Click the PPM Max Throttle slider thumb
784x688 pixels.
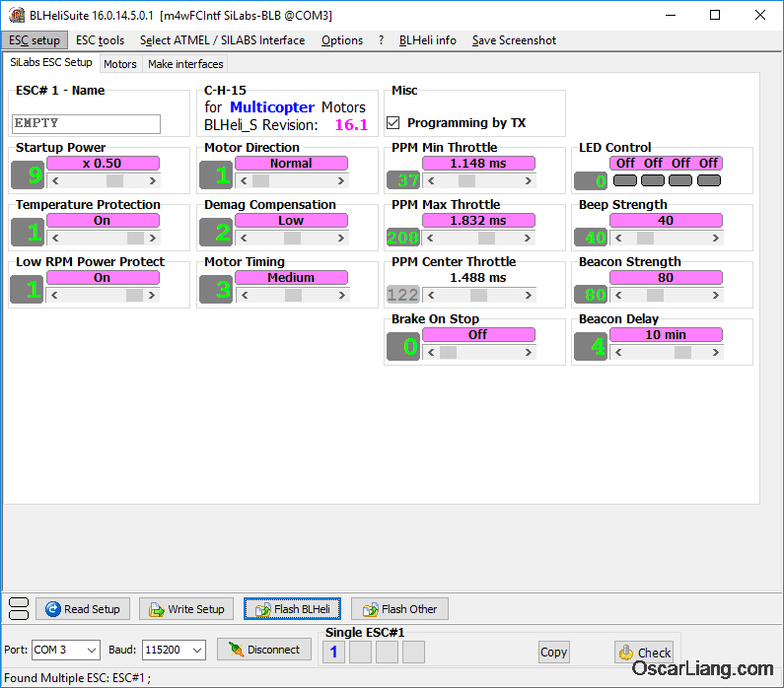[x=486, y=239]
